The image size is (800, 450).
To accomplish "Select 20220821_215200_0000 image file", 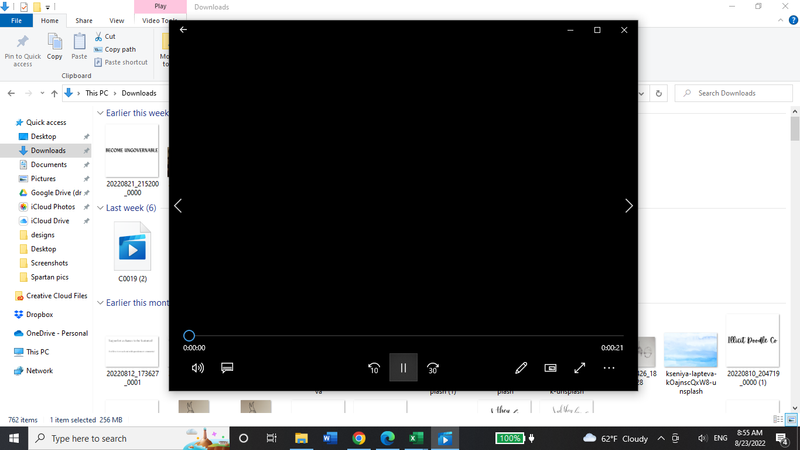I will click(133, 160).
